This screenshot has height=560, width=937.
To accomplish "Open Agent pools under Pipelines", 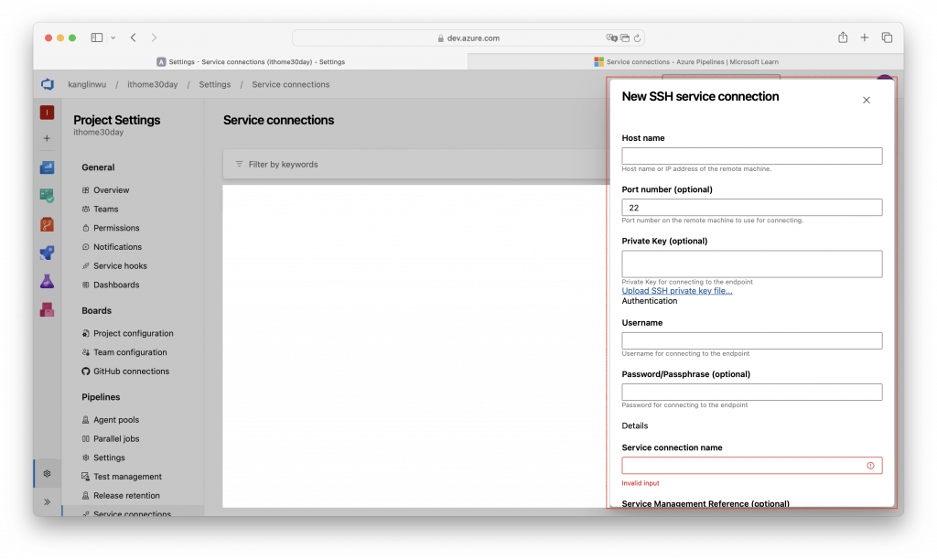I will point(116,420).
